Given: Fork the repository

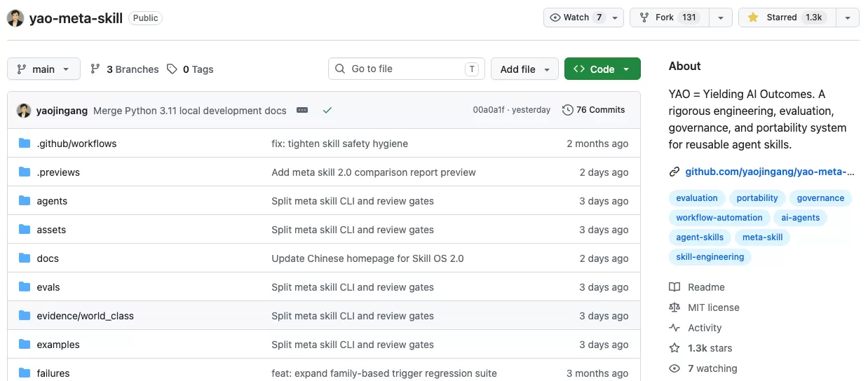Looking at the screenshot, I should (670, 18).
